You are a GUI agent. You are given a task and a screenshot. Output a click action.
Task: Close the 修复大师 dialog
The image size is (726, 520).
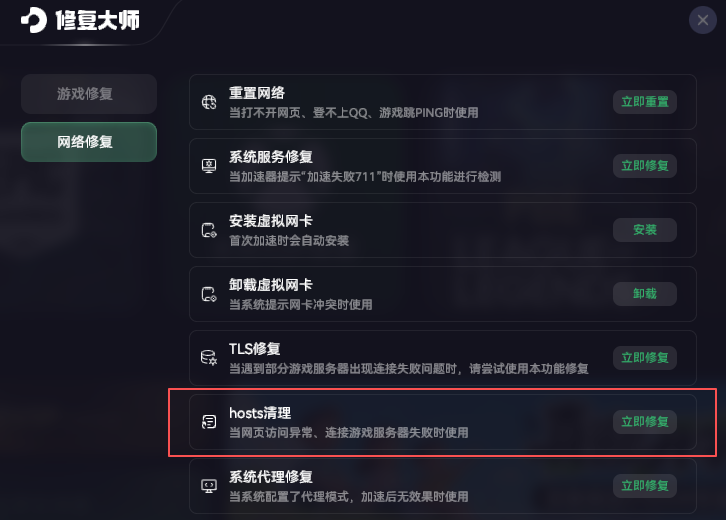pyautogui.click(x=701, y=20)
